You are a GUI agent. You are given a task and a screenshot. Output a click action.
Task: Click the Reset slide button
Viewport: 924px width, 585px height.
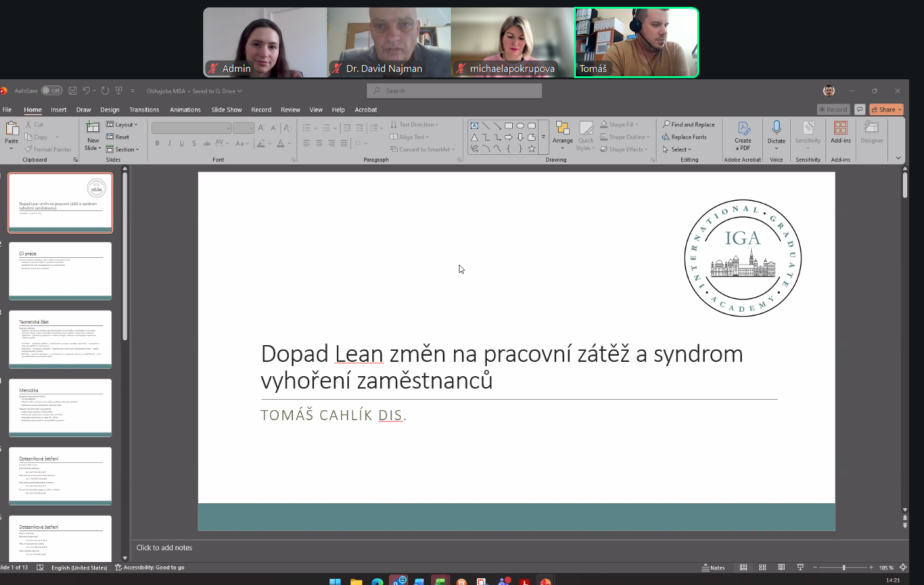[x=118, y=137]
